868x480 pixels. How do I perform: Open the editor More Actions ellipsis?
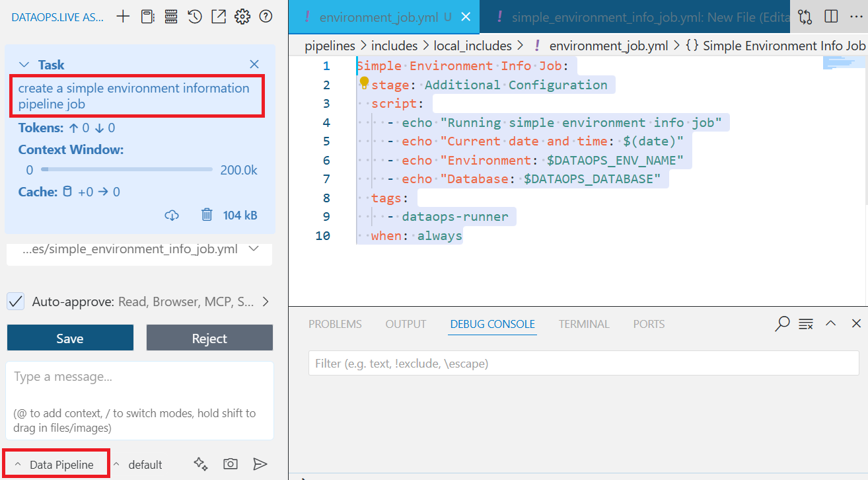coord(856,17)
